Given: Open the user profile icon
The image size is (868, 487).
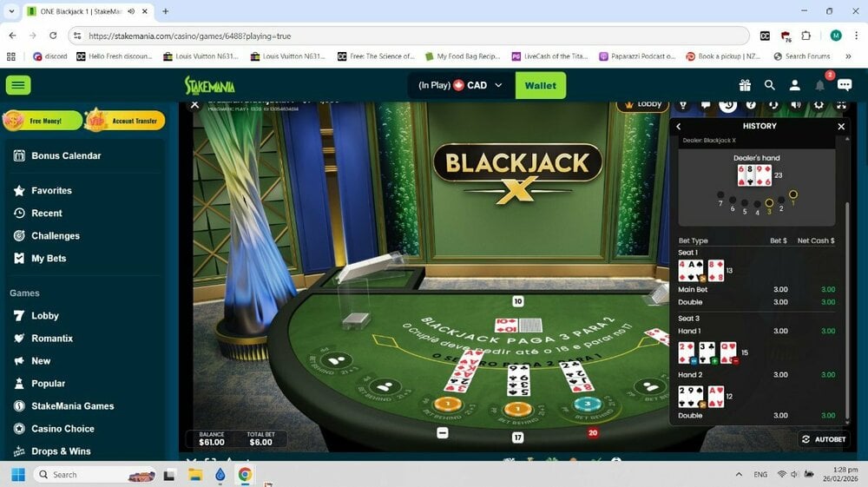Looking at the screenshot, I should click(794, 85).
